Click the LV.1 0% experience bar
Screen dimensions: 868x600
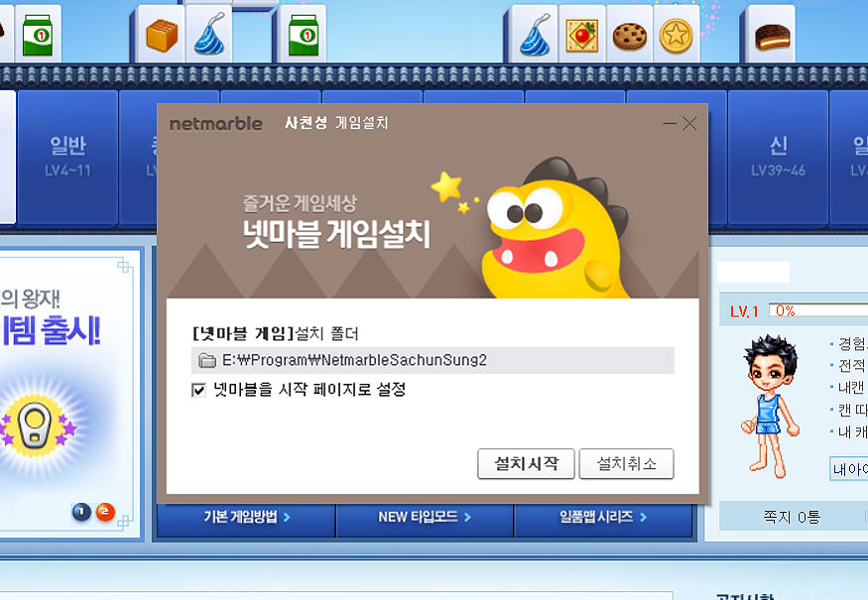(x=818, y=310)
